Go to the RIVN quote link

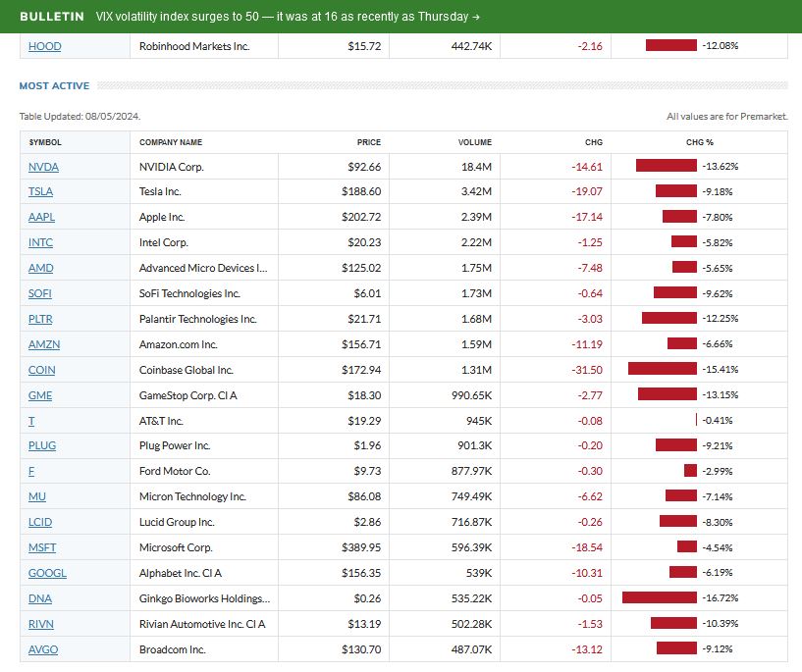42,624
